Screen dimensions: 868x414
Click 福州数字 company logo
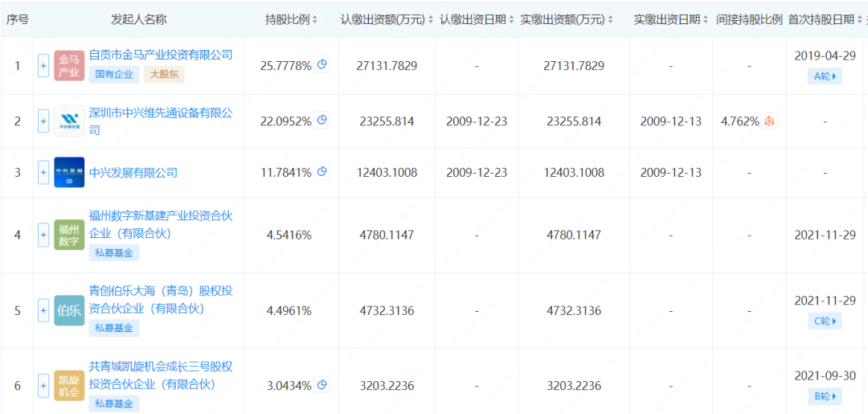pos(69,235)
